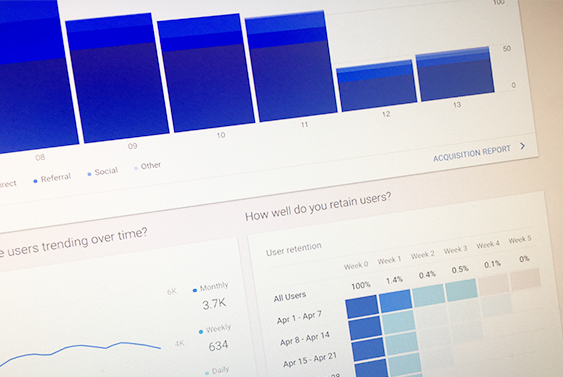Select the stacked bar for day 09
The height and width of the screenshot is (377, 563).
click(117, 78)
